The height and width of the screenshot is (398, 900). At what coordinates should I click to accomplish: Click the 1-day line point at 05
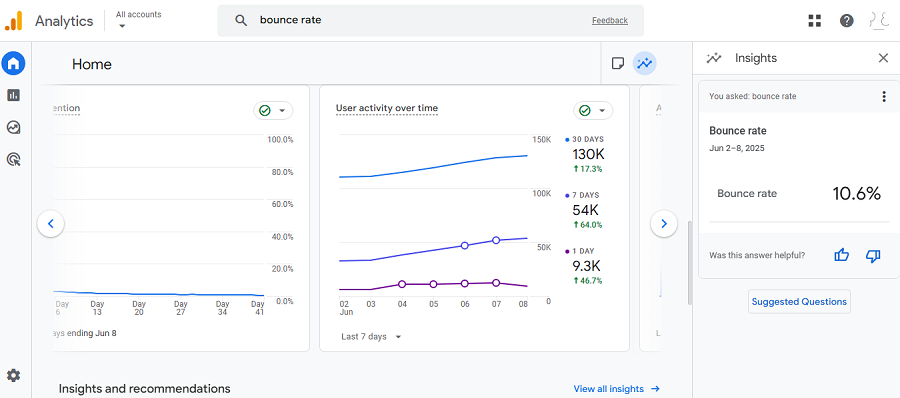click(x=433, y=284)
